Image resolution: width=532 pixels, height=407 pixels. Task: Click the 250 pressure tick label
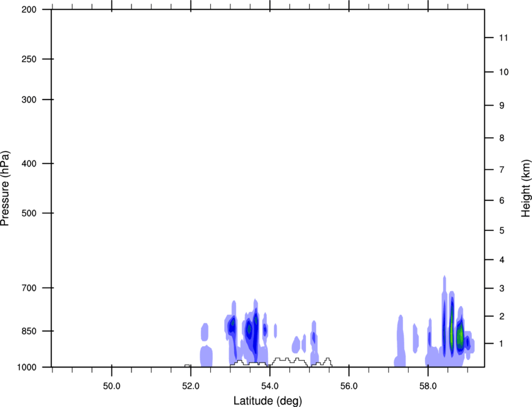29,59
